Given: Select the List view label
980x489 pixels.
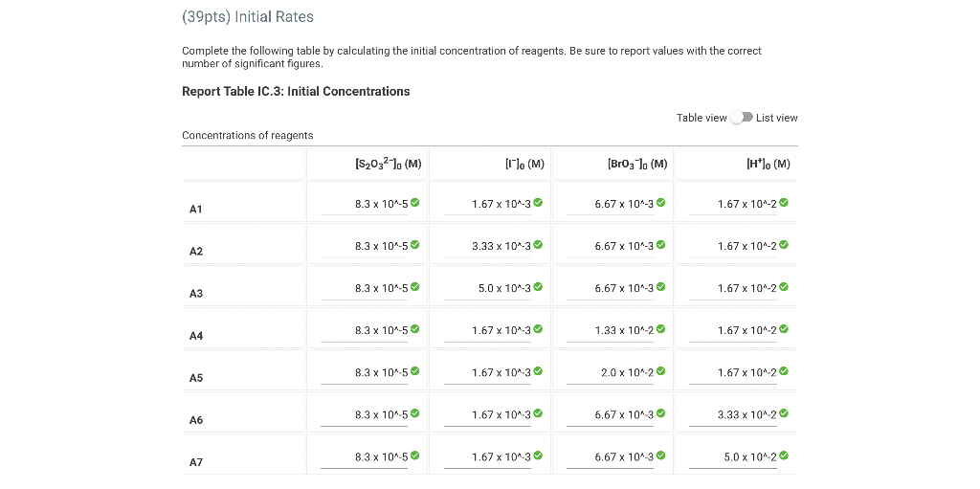Looking at the screenshot, I should point(776,118).
